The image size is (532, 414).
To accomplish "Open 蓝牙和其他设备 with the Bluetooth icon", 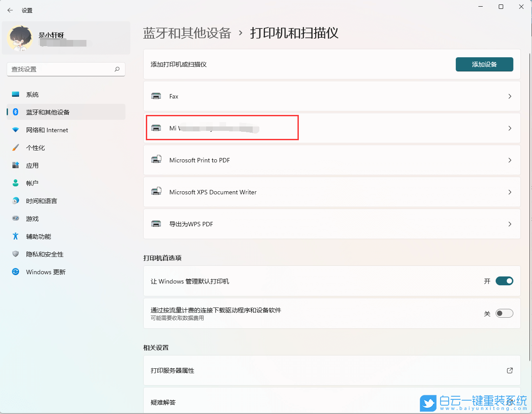I will [16, 112].
